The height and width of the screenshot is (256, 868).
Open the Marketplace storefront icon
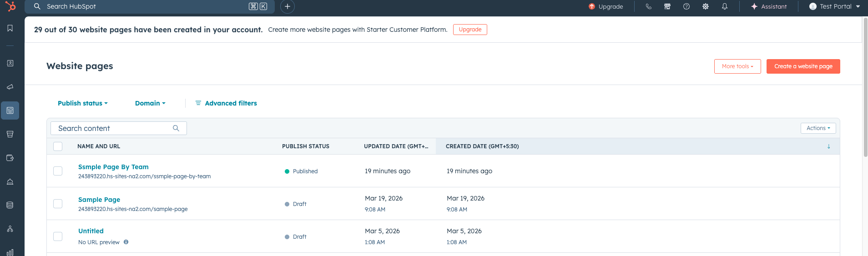coord(667,6)
